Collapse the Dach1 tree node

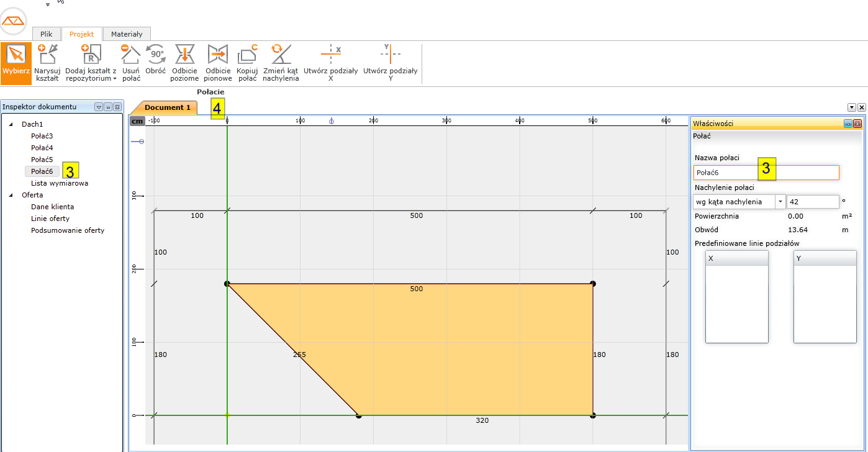(x=11, y=125)
